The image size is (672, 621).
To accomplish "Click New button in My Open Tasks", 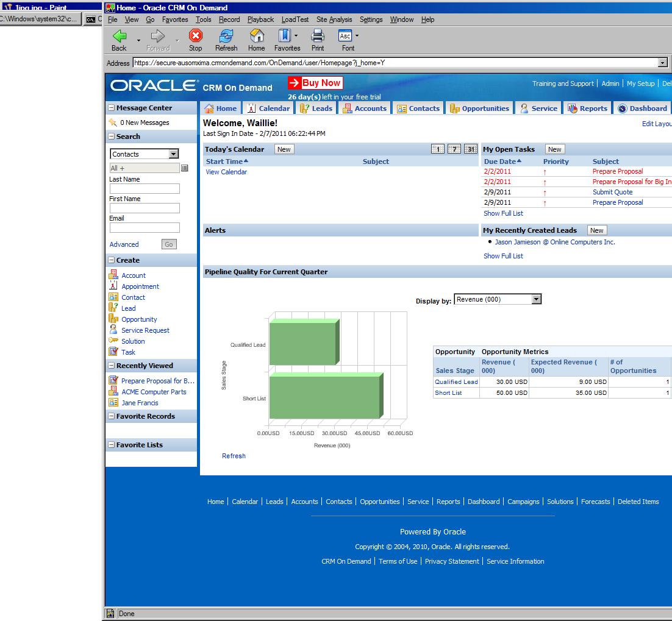I will click(x=554, y=149).
